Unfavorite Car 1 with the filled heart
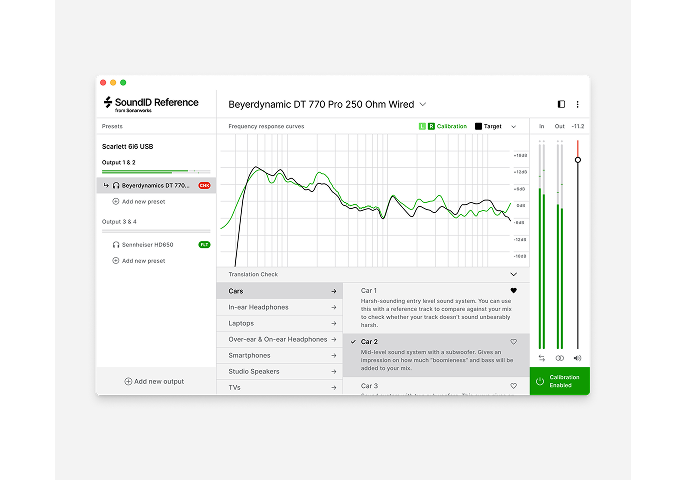 514,291
